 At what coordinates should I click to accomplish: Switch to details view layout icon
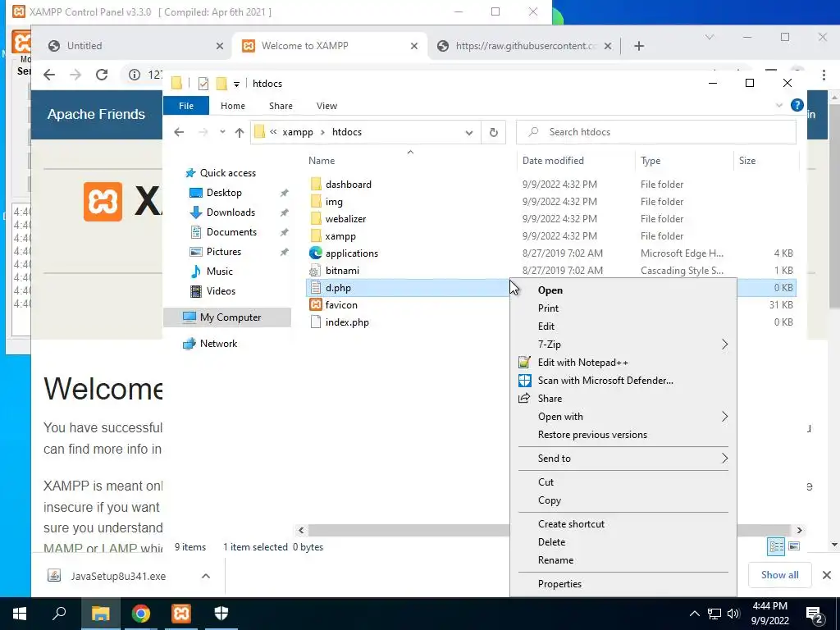776,546
